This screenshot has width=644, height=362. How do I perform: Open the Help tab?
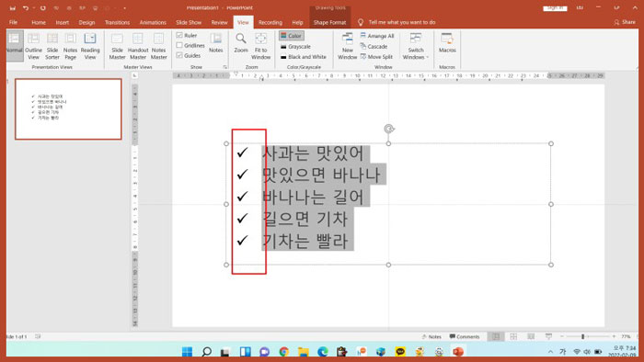pyautogui.click(x=297, y=23)
